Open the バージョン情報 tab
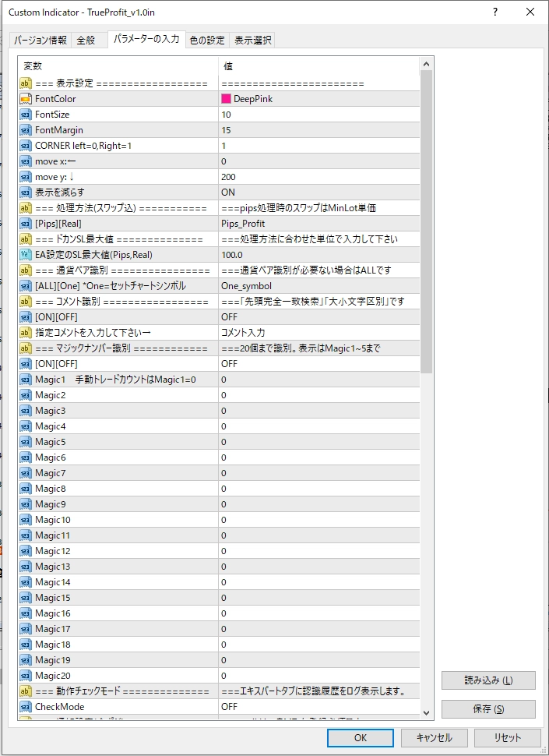Image resolution: width=549 pixels, height=756 pixels. (x=40, y=41)
